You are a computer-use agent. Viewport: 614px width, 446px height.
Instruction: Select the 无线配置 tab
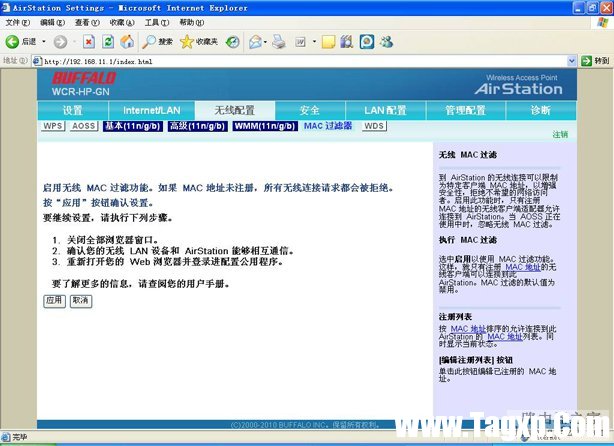(235, 110)
